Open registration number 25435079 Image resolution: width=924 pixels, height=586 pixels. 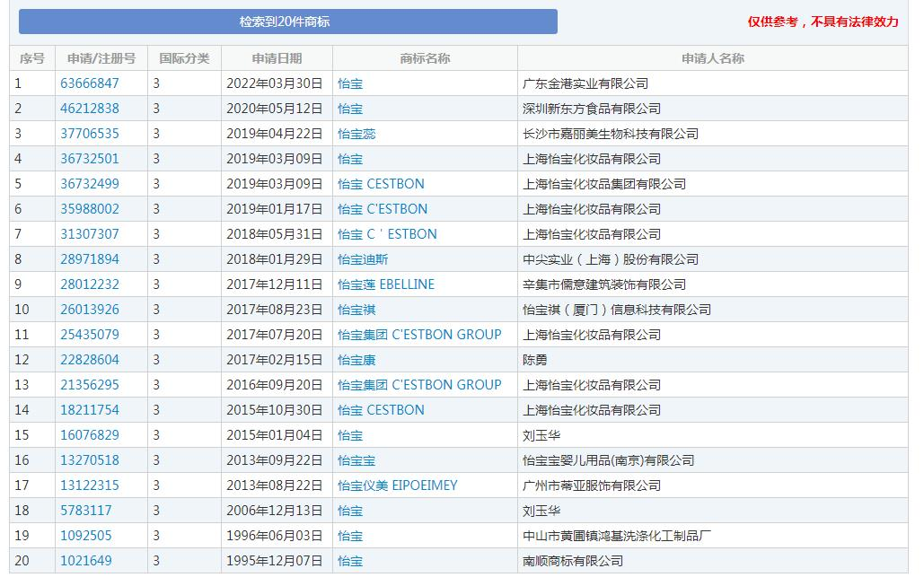tap(90, 335)
